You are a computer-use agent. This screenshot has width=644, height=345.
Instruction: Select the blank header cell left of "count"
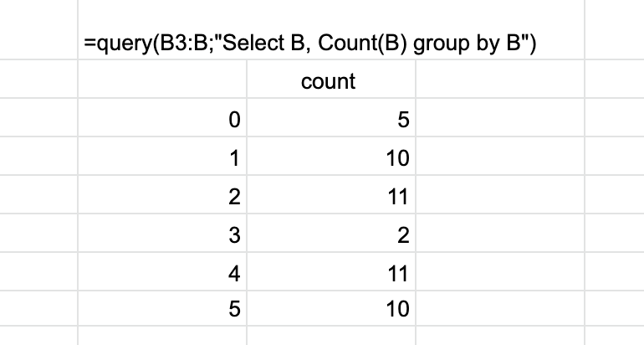pos(162,79)
